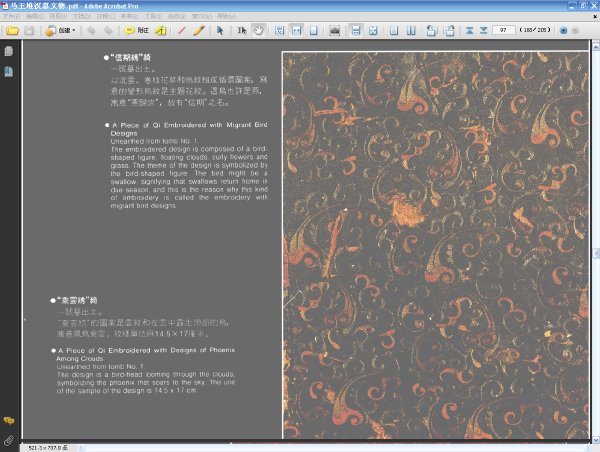Click the Chinese heading "乘雲绣"绮

(x=77, y=300)
